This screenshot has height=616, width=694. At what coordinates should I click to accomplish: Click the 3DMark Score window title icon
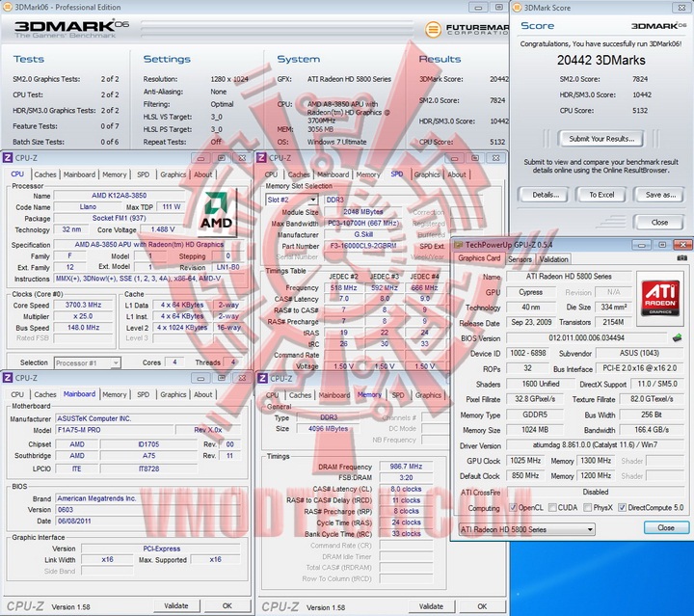click(x=517, y=8)
